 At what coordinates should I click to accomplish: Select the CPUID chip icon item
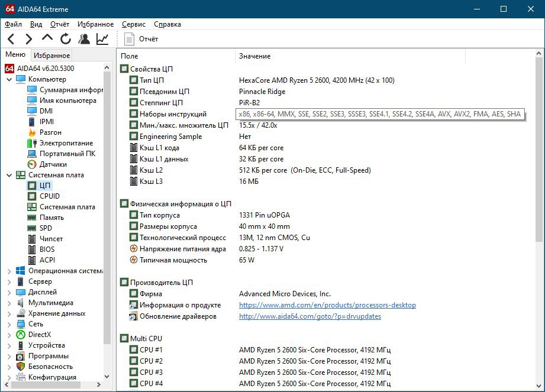pos(32,196)
